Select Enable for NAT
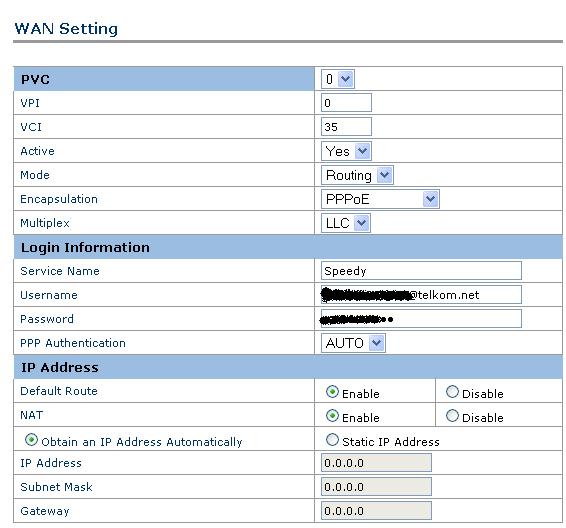This screenshot has width=566, height=528. [332, 416]
